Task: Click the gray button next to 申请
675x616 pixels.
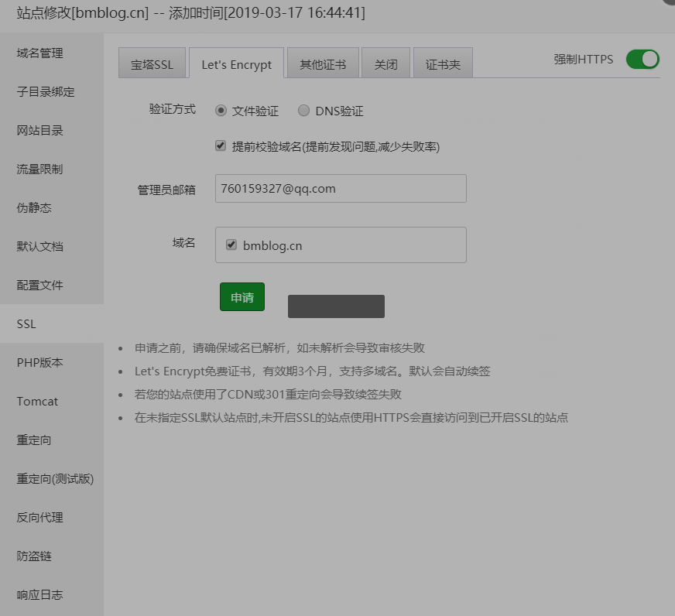Action: click(x=335, y=305)
